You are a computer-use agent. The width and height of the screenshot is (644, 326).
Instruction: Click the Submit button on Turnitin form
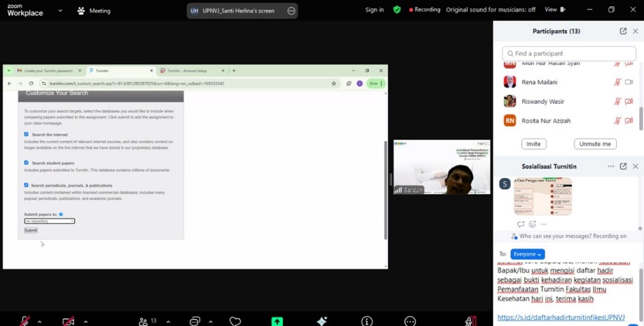tap(31, 231)
